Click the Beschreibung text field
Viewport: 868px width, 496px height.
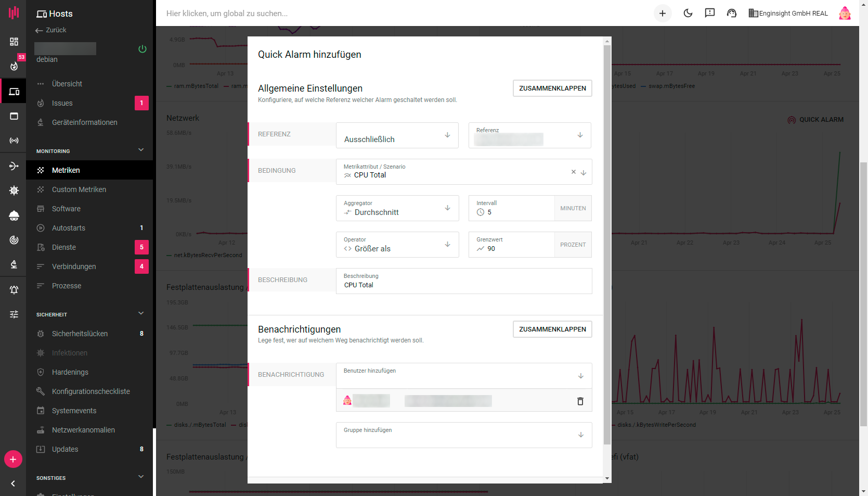(x=463, y=285)
